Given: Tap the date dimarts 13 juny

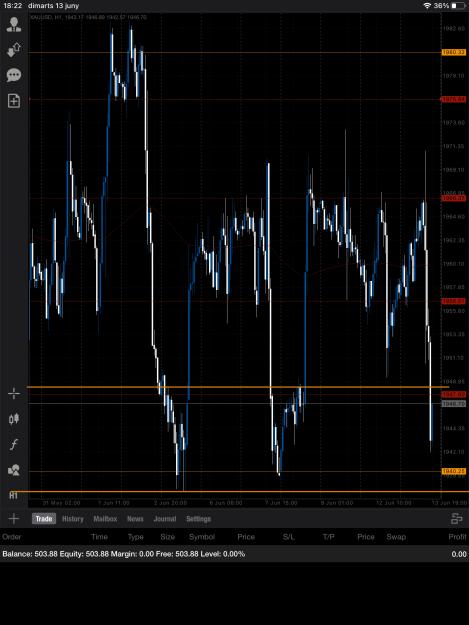Looking at the screenshot, I should (x=54, y=6).
